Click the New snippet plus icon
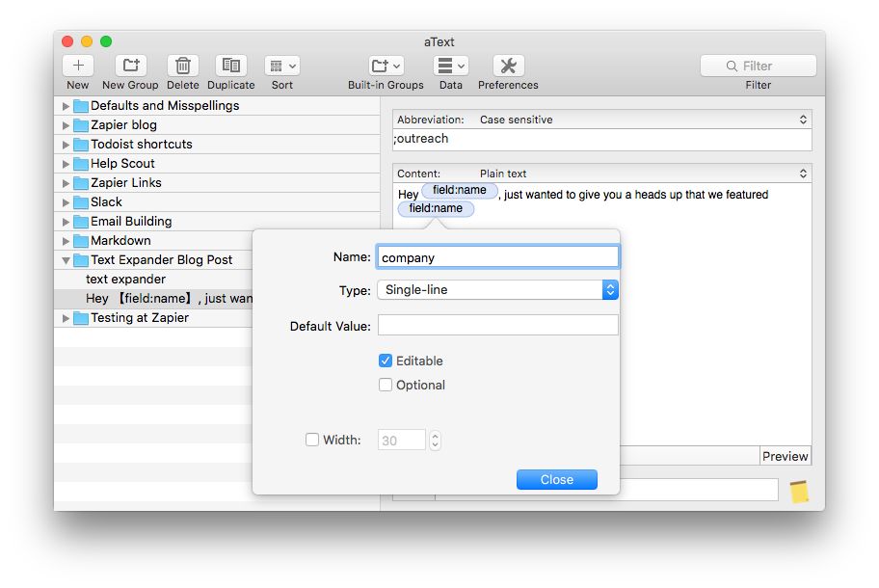Viewport: 879px width, 588px height. click(x=78, y=66)
